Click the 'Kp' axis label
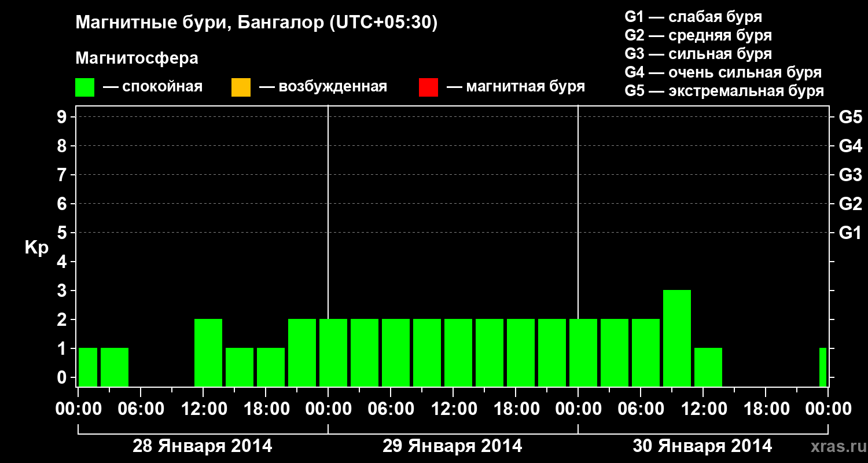 point(36,248)
